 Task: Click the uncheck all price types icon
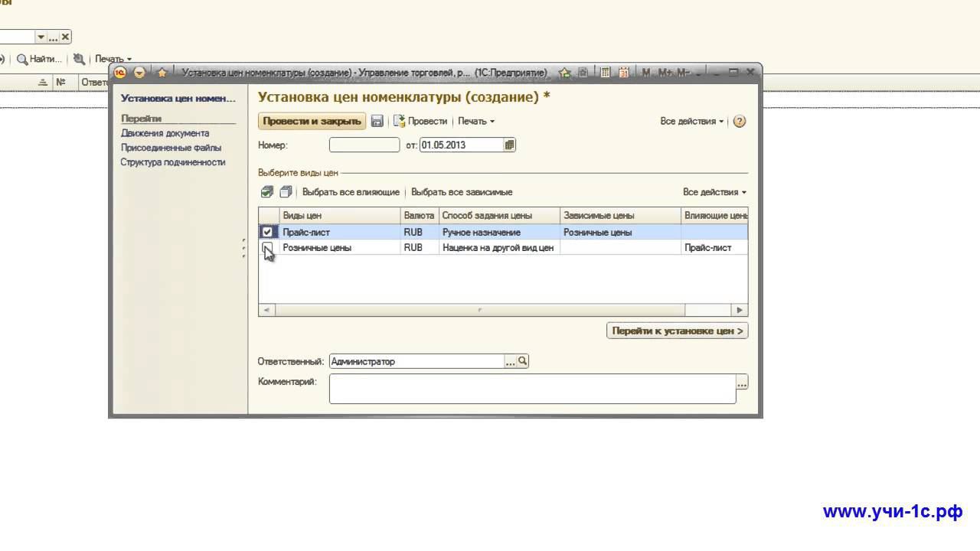point(286,192)
